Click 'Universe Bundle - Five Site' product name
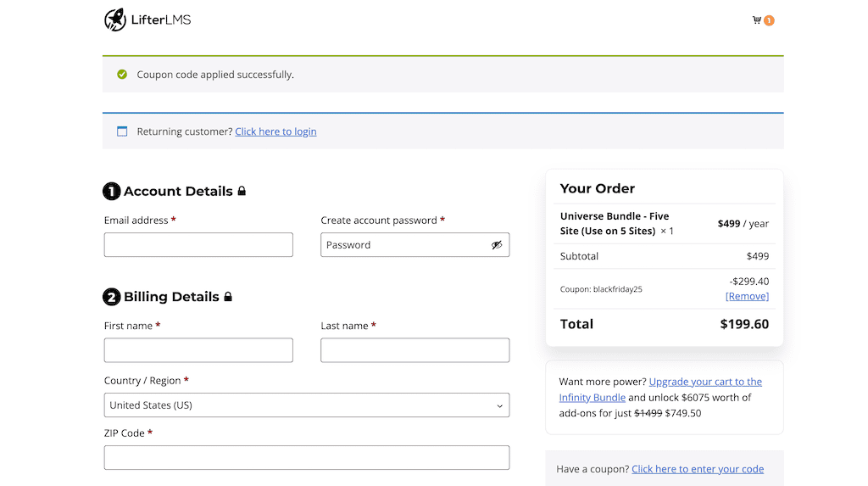The width and height of the screenshot is (868, 486). [615, 223]
